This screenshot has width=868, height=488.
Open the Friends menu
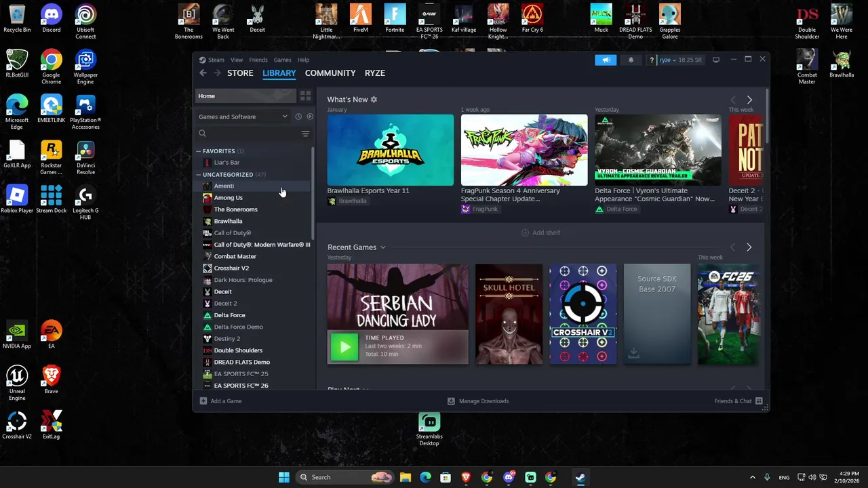[x=258, y=60]
